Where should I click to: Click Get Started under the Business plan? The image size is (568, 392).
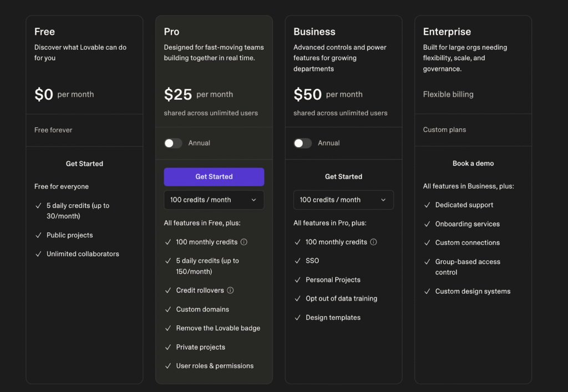pos(343,177)
